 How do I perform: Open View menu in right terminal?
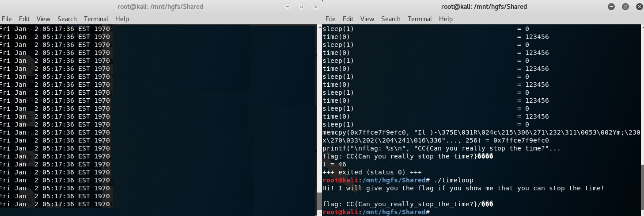pos(367,19)
